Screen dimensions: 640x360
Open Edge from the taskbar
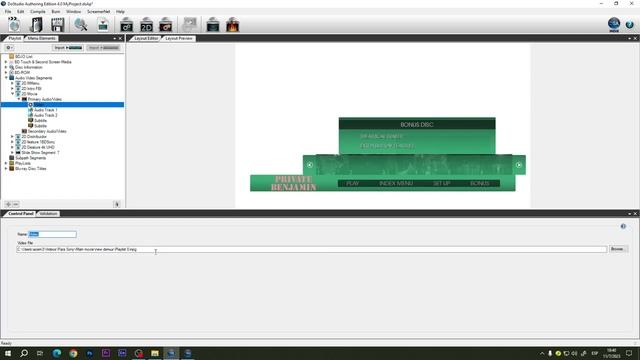pyautogui.click(x=56, y=353)
